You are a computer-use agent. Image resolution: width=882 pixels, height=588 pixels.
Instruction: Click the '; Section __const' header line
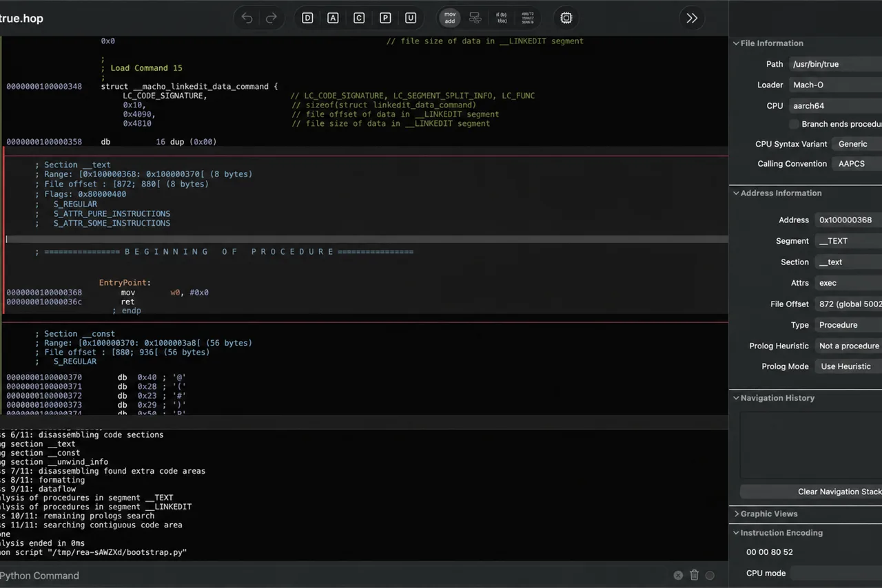point(75,334)
